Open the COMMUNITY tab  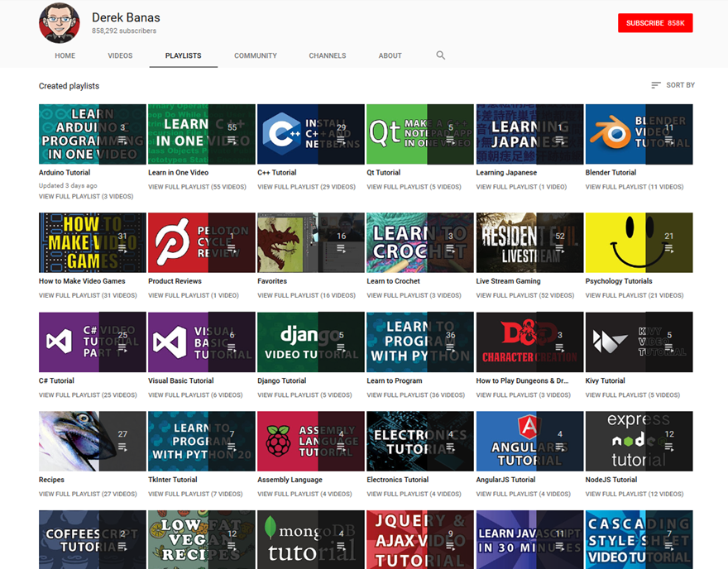point(256,55)
